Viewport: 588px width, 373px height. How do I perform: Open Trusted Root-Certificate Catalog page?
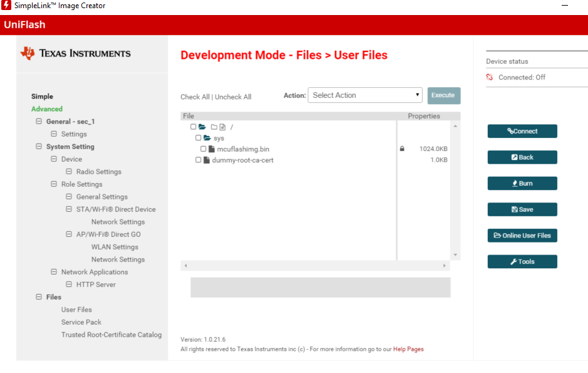(111, 335)
